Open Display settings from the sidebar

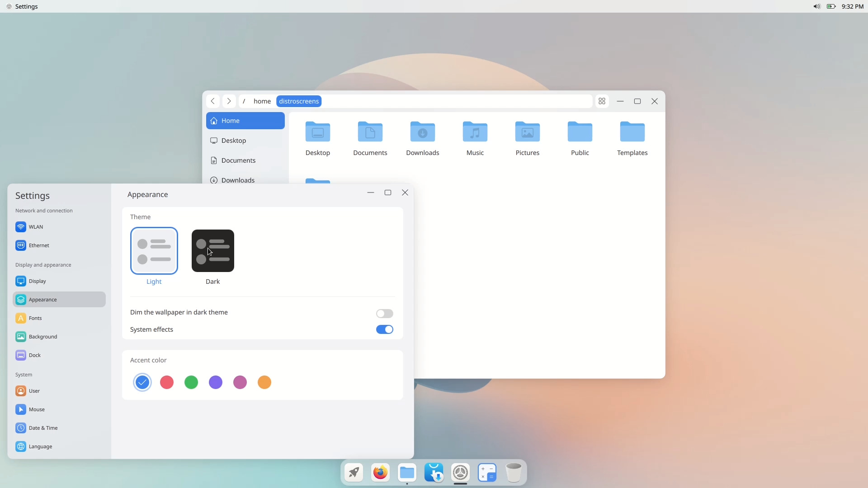coord(37,281)
